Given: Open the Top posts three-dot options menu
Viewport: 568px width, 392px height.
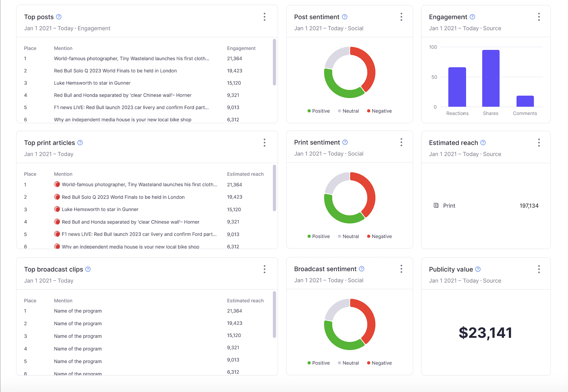Looking at the screenshot, I should coord(265,17).
